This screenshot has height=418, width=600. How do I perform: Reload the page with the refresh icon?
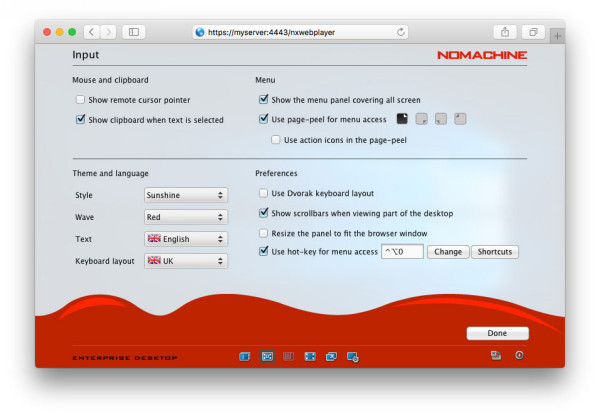[x=401, y=32]
